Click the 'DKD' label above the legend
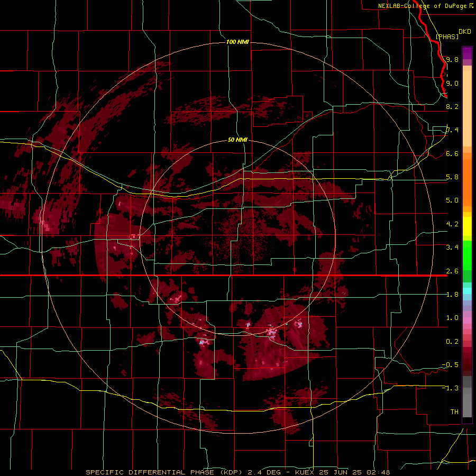 (465, 32)
